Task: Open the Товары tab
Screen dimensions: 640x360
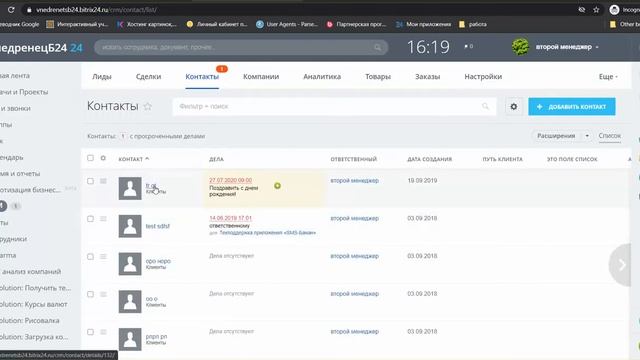Action: click(378, 76)
